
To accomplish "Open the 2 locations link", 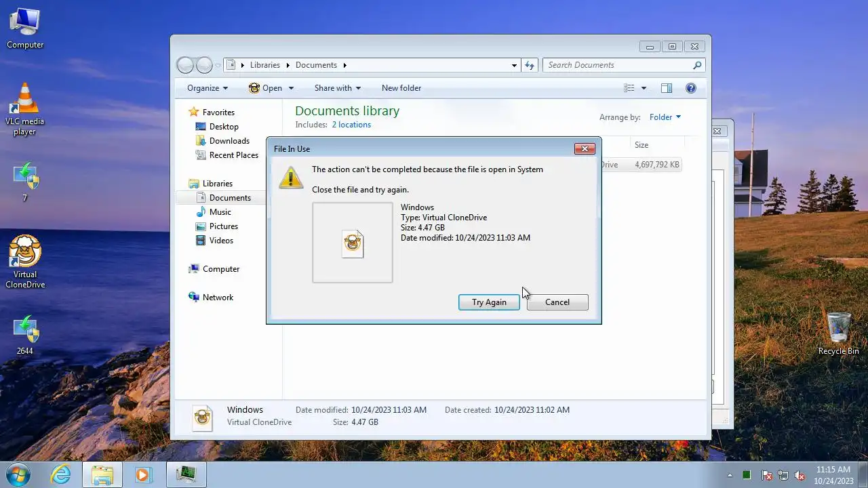I will pyautogui.click(x=351, y=125).
